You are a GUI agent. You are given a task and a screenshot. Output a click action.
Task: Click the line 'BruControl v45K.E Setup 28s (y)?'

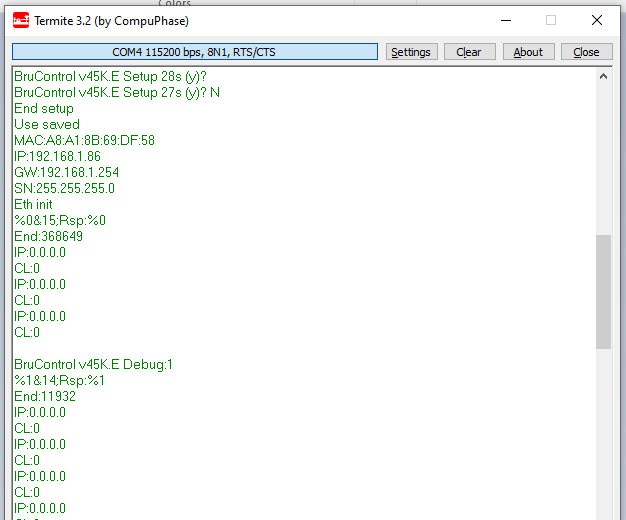tap(110, 76)
